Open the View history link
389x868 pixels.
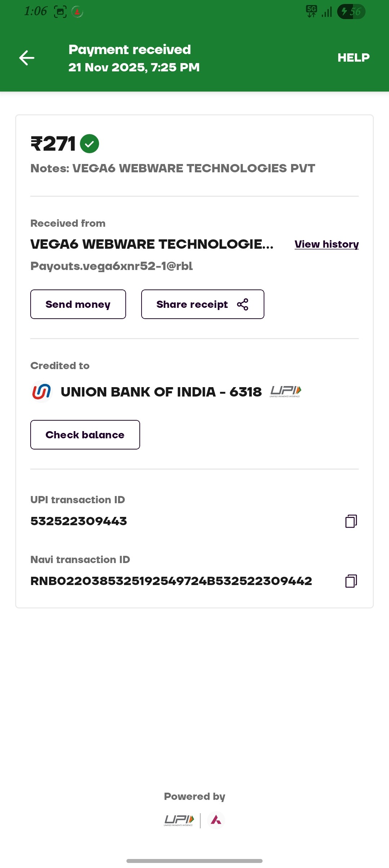pyautogui.click(x=326, y=244)
